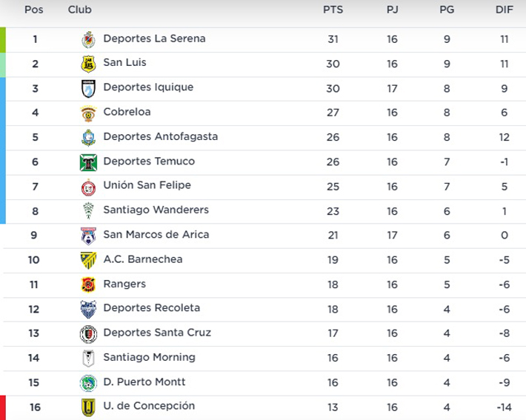
Task: Open the Deportes Antofagasta team link
Action: [160, 136]
